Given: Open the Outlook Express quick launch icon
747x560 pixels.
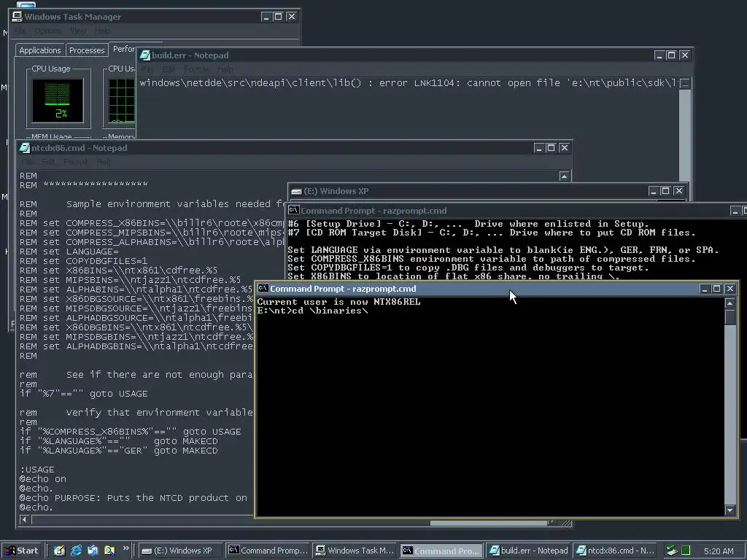Looking at the screenshot, I should coord(93,551).
